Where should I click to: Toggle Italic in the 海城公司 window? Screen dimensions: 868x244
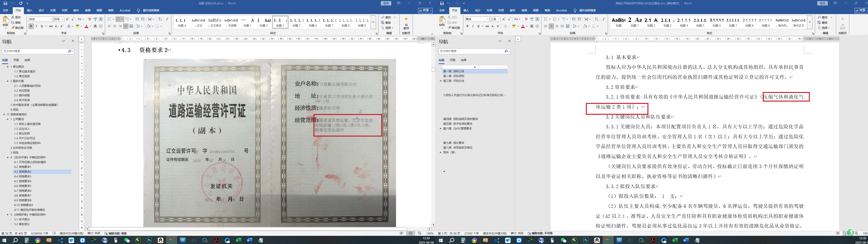473,26
